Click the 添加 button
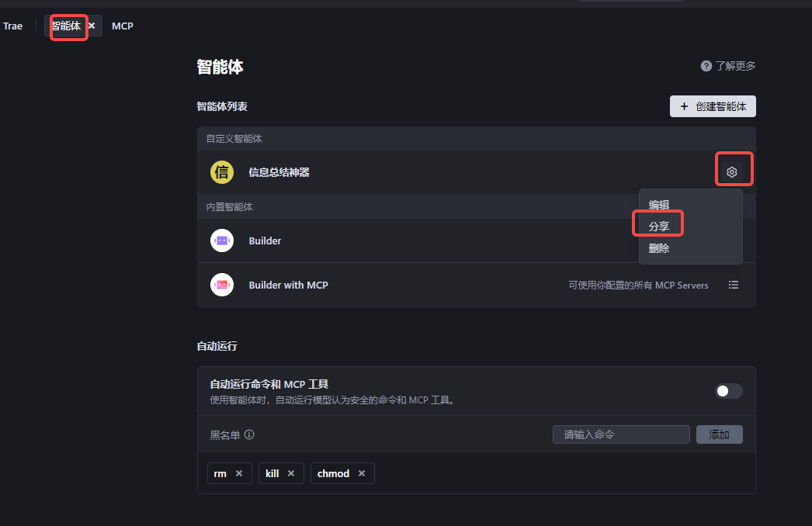Viewport: 812px width, 526px height. tap(719, 434)
